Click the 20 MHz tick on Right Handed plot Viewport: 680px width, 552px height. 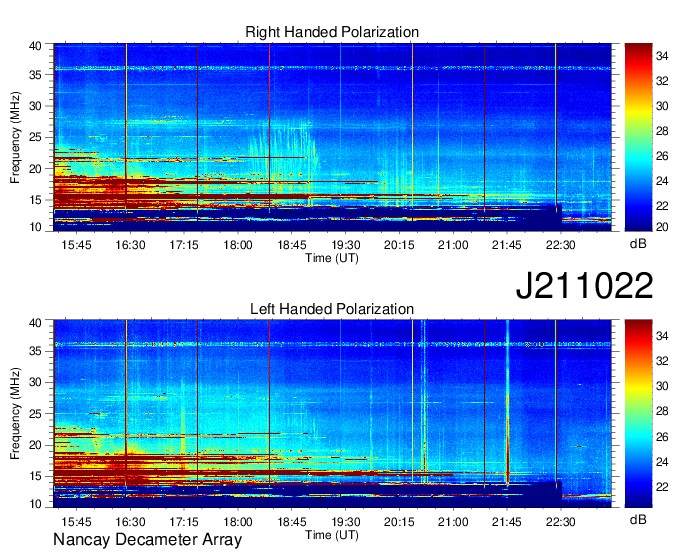(36, 169)
